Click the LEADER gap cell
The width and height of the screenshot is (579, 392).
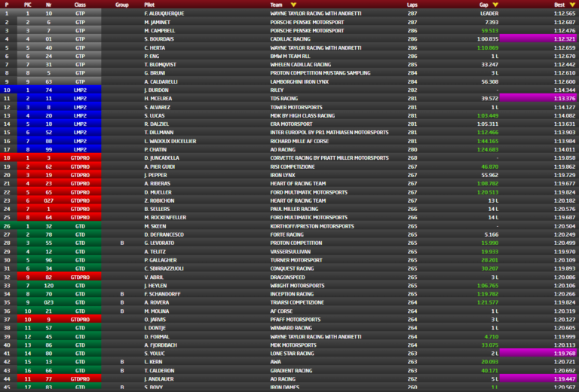[489, 14]
